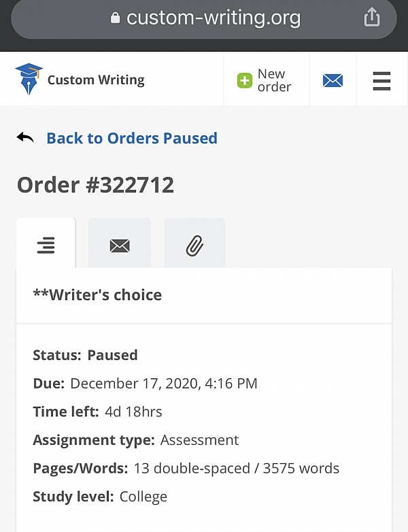Select the **Writer's choice order title
The image size is (408, 532).
(x=97, y=295)
